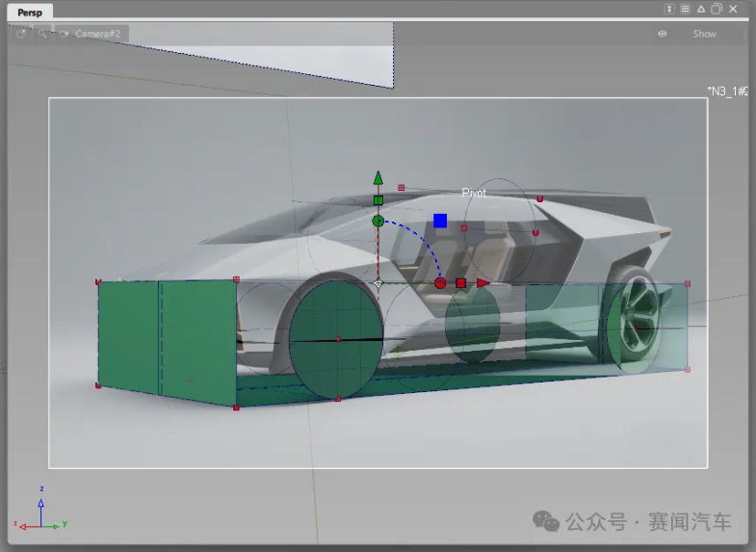Click the *N3_1#2 object label
The width and height of the screenshot is (756, 552).
pos(727,92)
